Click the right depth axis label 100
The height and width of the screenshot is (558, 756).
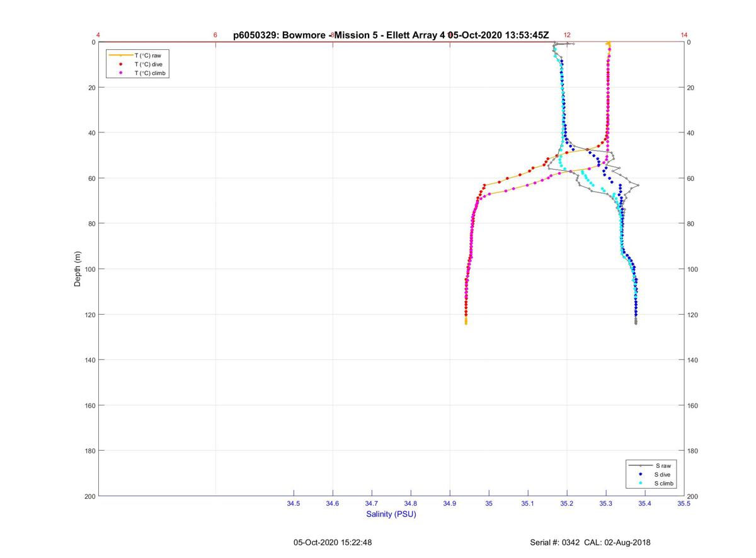tap(693, 269)
